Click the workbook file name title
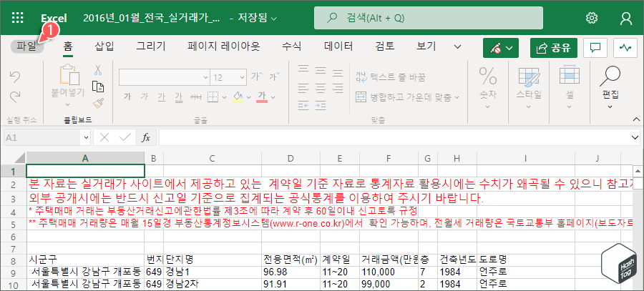The width and height of the screenshot is (644, 291). [x=151, y=18]
